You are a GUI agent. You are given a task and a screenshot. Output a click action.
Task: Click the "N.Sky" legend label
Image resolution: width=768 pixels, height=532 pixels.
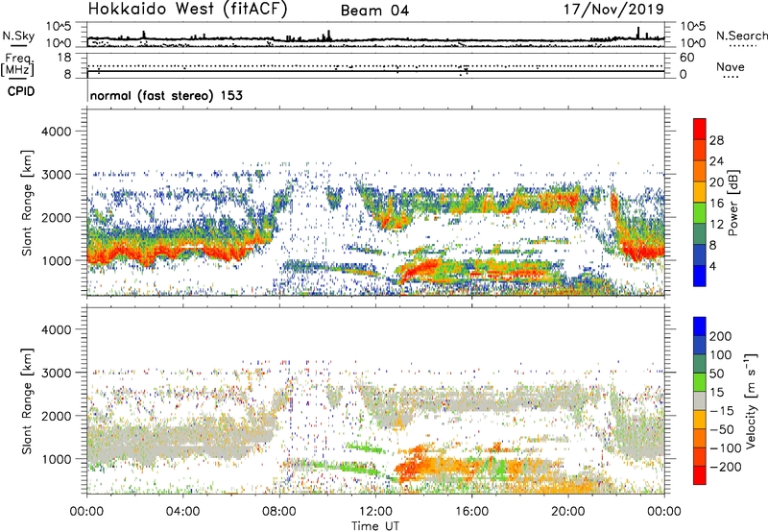(x=18, y=36)
